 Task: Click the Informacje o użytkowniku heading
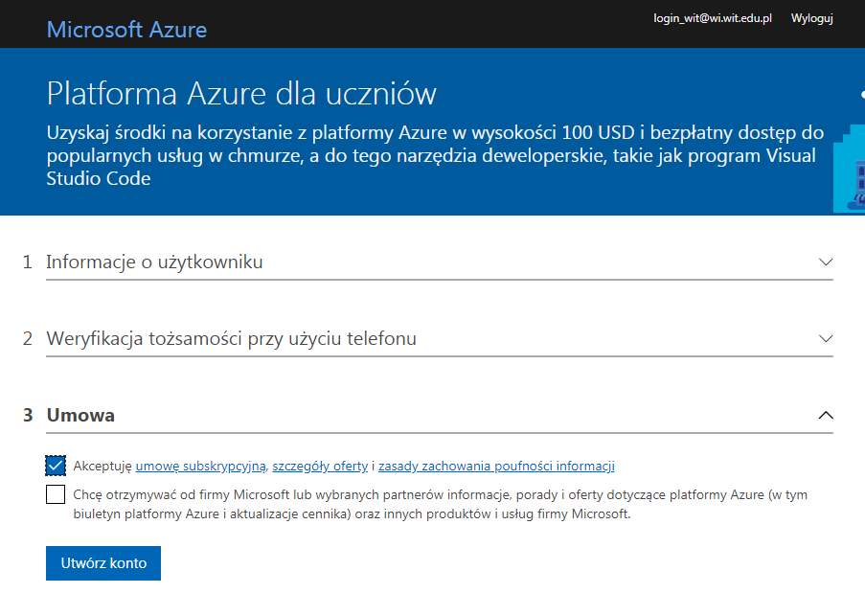[x=154, y=262]
